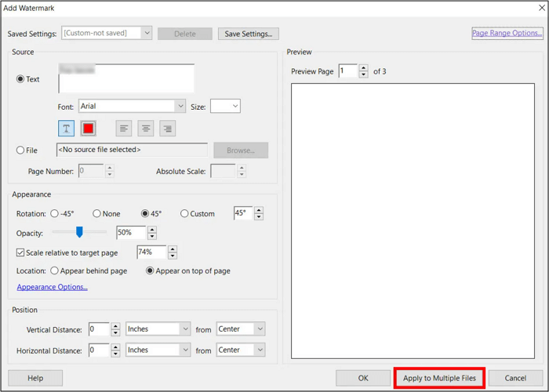Close the Add Watermark dialog
Image resolution: width=549 pixels, height=392 pixels.
click(x=541, y=8)
